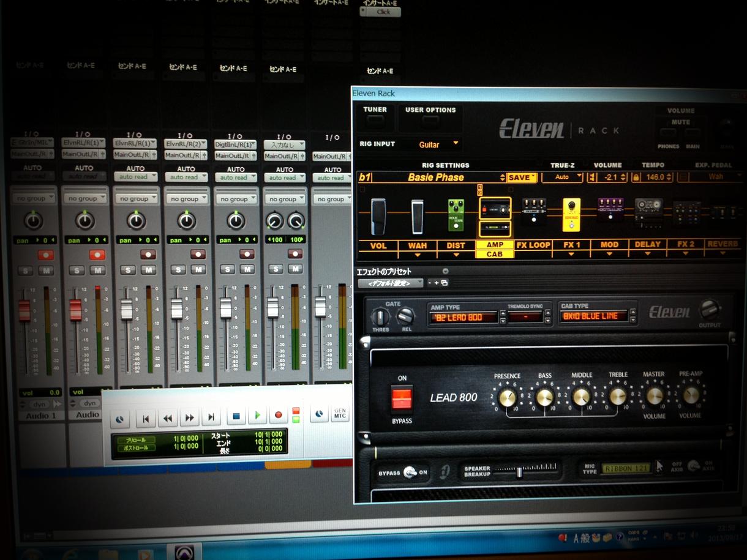Click the gate REL knob
747x560 pixels.
coord(405,316)
